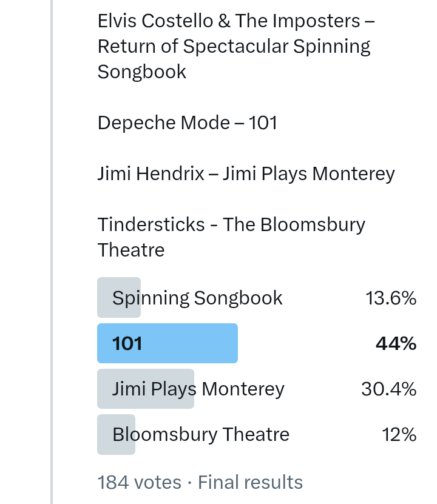The height and width of the screenshot is (504, 437).
Task: Click the '184 votes' count
Action: [140, 482]
